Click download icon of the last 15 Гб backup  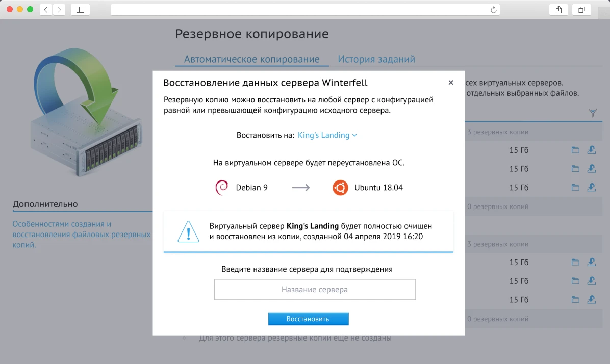pos(591,299)
